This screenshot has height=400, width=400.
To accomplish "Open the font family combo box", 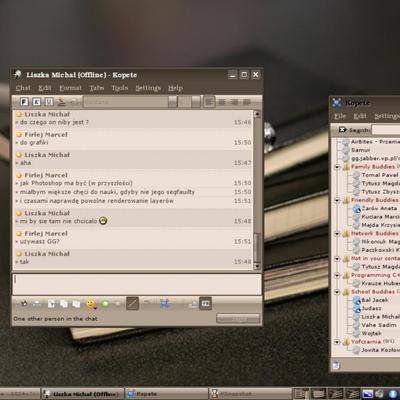I will click(130, 102).
